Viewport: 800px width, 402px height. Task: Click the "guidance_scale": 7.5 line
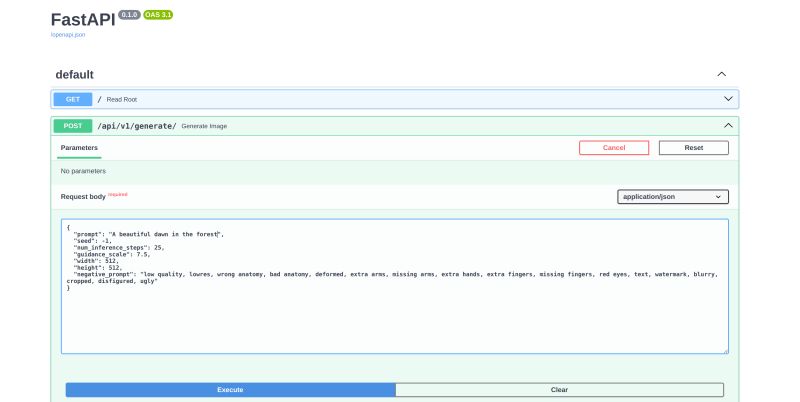112,254
